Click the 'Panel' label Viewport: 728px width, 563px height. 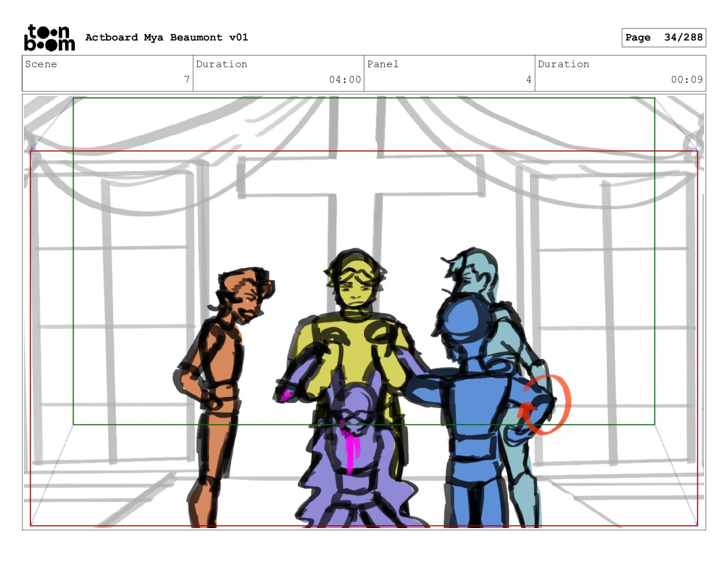pos(382,64)
